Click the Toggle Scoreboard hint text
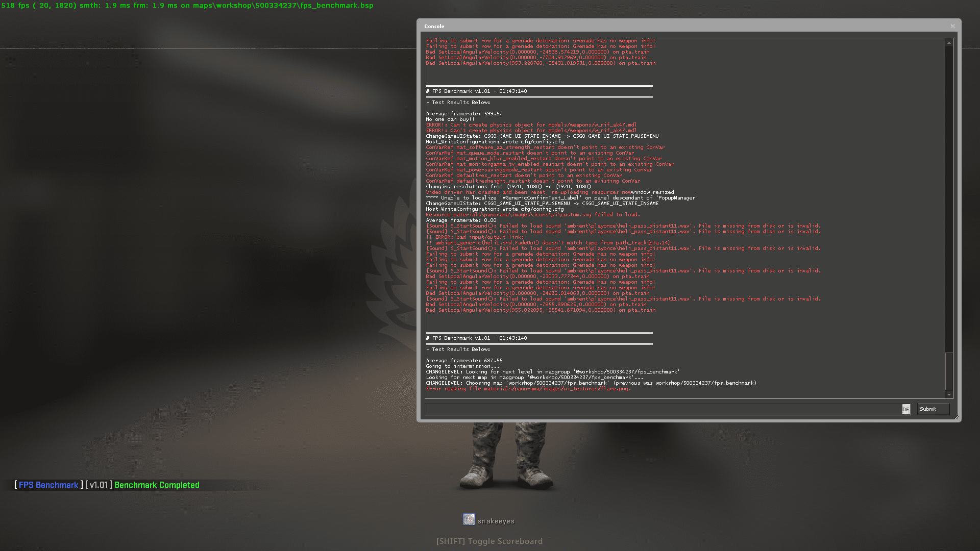The image size is (980, 551). click(x=489, y=541)
